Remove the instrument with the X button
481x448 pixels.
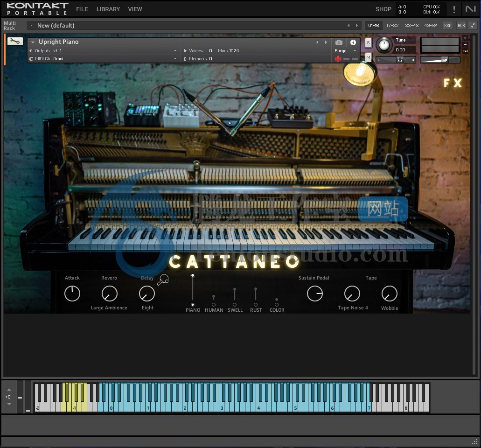(x=465, y=38)
